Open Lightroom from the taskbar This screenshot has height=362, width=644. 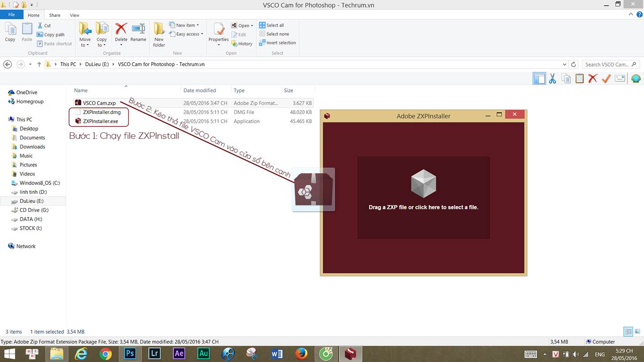[154, 354]
